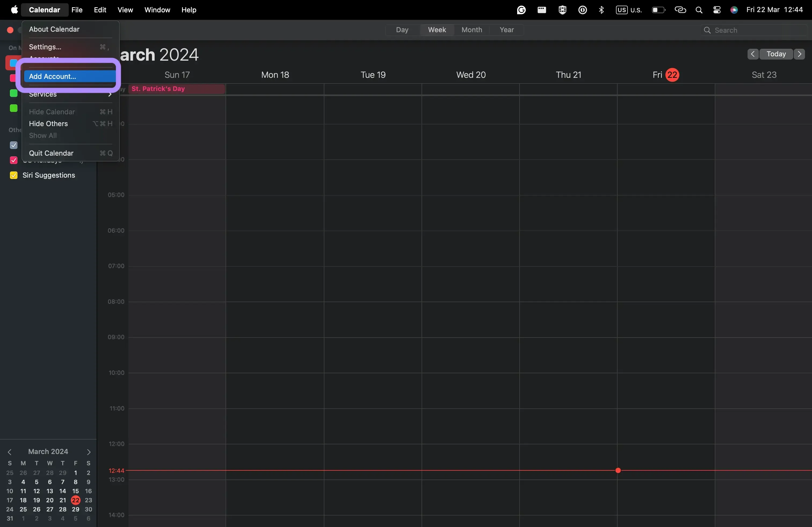Choose Quit Calendar from menu
The width and height of the screenshot is (812, 527).
tap(51, 153)
